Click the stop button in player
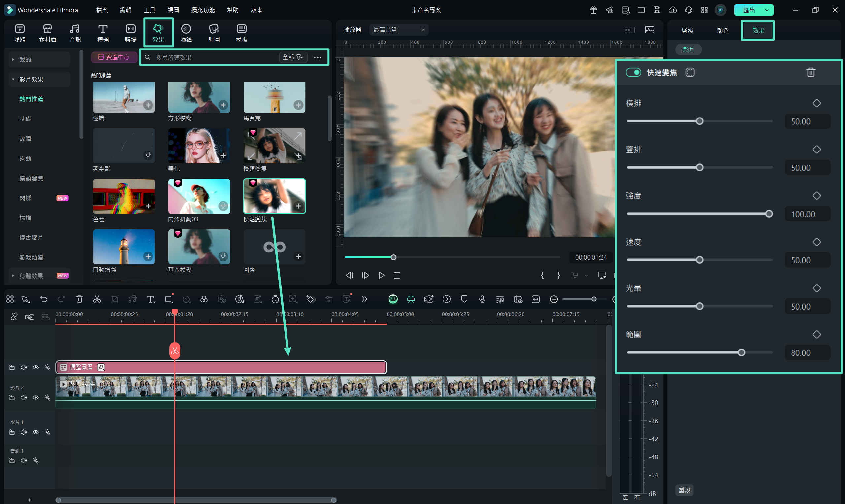 397,275
